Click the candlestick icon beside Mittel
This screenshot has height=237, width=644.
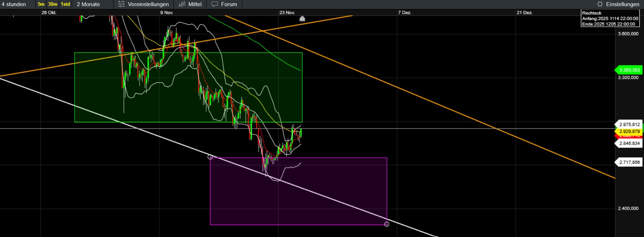(x=182, y=4)
